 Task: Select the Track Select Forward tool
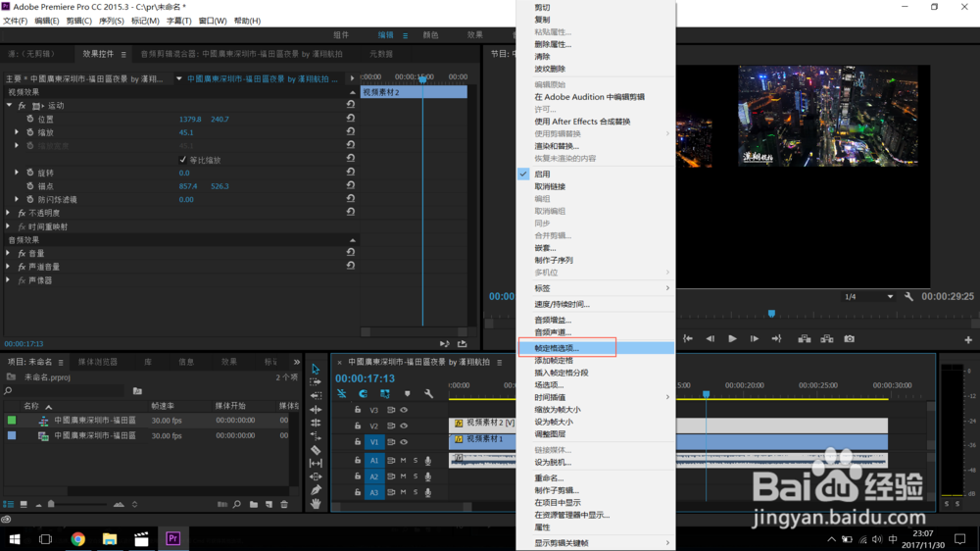(x=316, y=382)
